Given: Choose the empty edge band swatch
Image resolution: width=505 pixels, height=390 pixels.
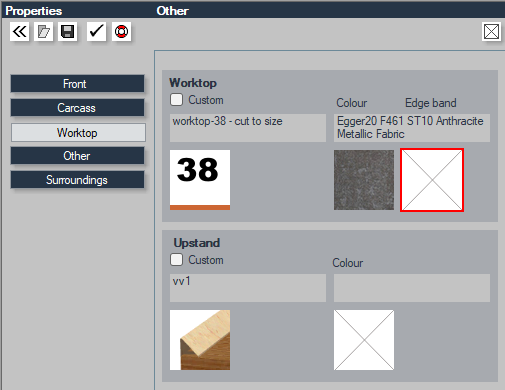Looking at the screenshot, I should (432, 180).
